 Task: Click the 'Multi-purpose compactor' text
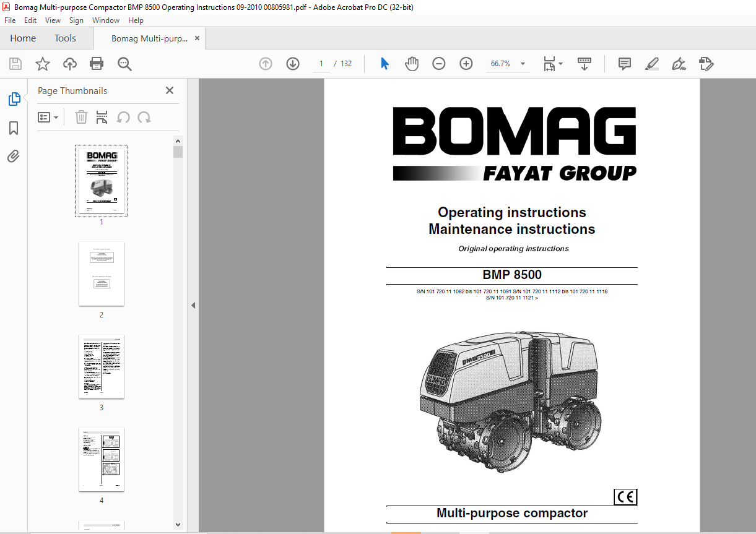pos(512,513)
